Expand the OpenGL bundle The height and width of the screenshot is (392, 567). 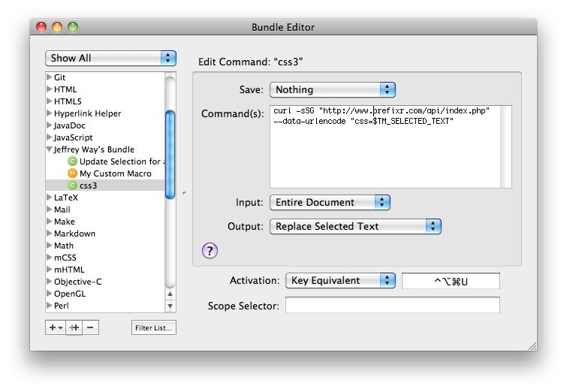click(49, 294)
